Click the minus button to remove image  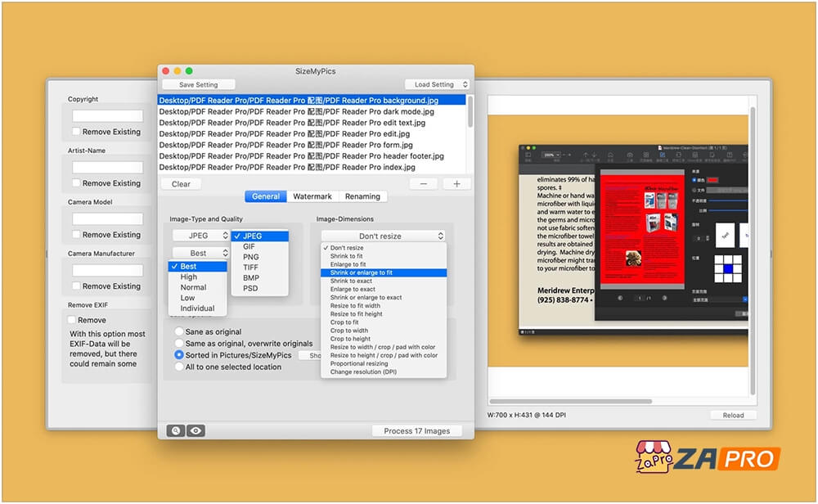pyautogui.click(x=424, y=184)
